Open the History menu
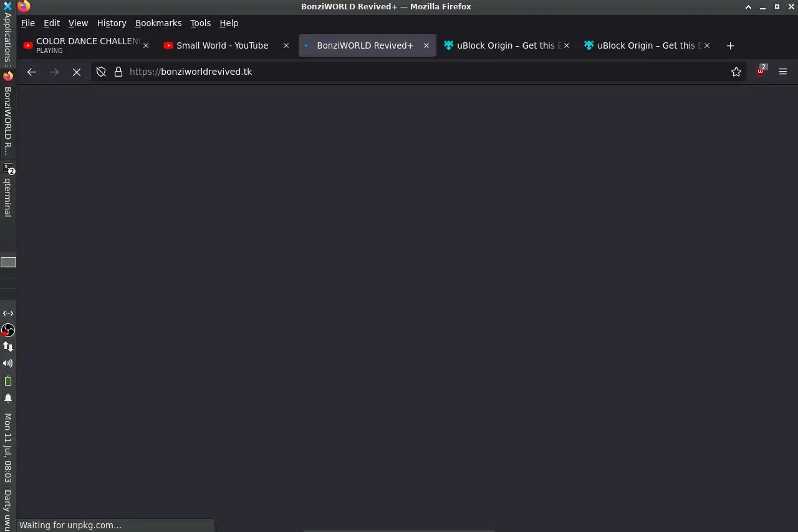 tap(112, 23)
